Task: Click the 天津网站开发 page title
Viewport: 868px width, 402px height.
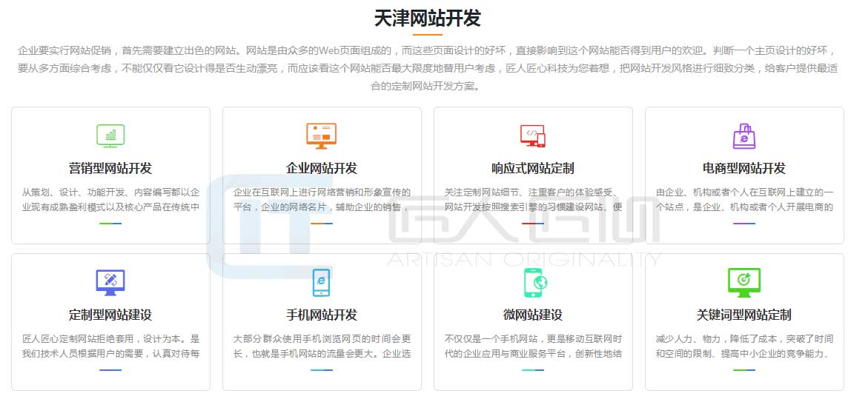Action: tap(428, 19)
